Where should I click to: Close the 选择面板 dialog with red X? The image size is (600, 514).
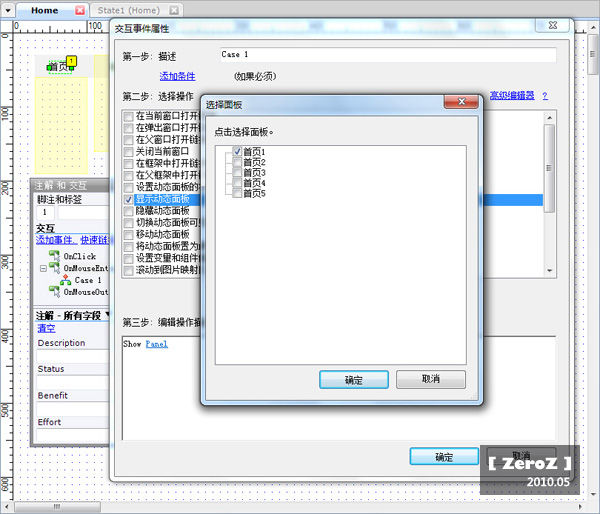(461, 102)
